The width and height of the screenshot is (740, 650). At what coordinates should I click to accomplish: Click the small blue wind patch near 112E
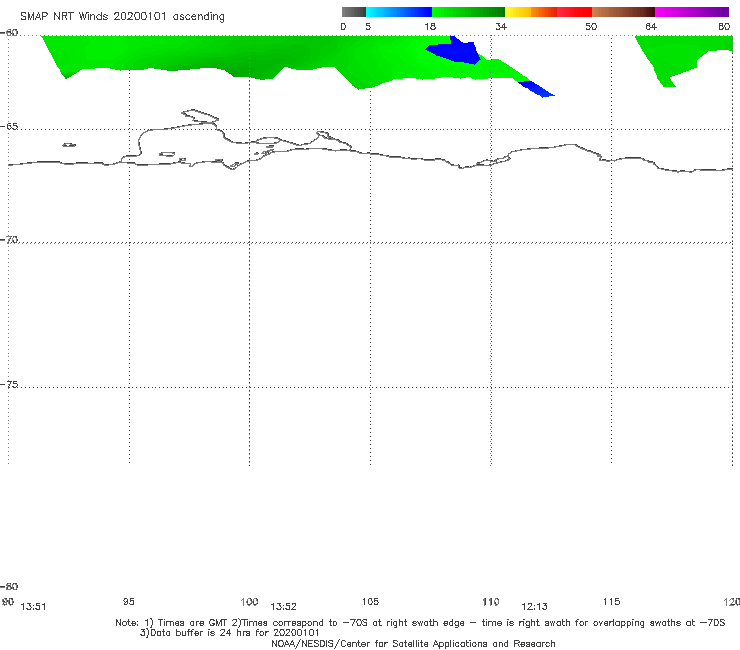pyautogui.click(x=537, y=89)
